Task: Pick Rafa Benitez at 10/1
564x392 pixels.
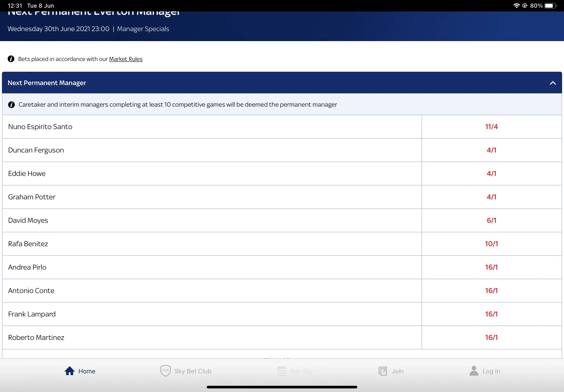Action: (491, 244)
